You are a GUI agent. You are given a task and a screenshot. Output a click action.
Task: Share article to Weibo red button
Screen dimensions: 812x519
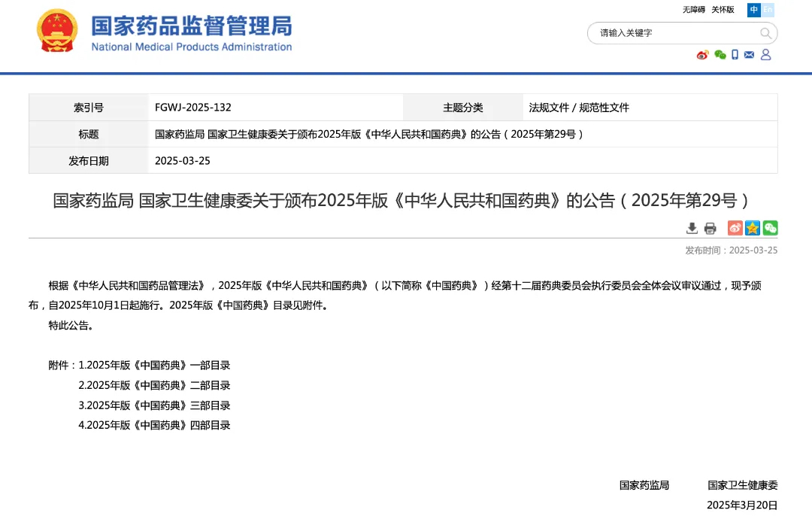tap(735, 228)
